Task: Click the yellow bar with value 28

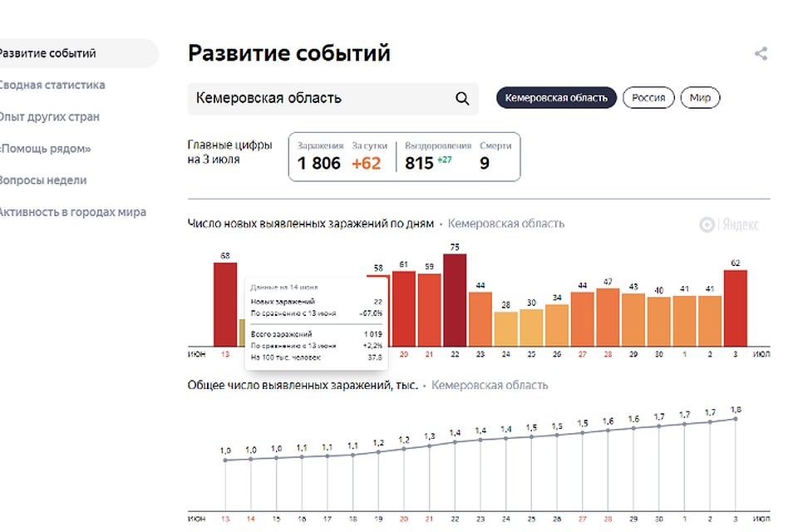Action: click(505, 328)
